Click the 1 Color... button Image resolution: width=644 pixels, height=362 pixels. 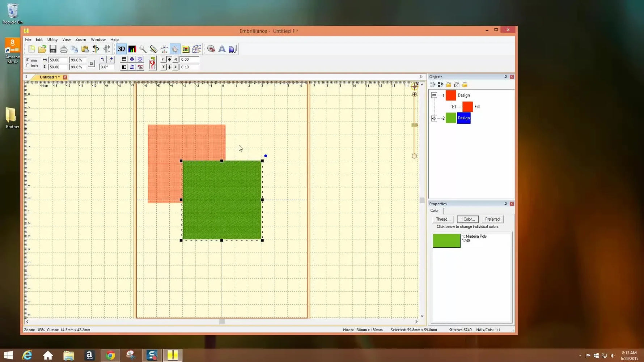(x=467, y=219)
